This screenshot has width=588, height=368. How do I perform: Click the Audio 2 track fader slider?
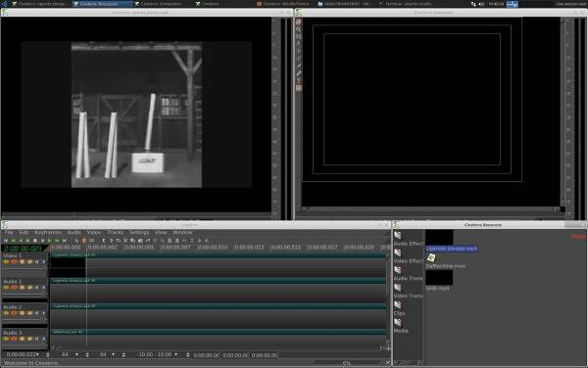click(x=24, y=320)
